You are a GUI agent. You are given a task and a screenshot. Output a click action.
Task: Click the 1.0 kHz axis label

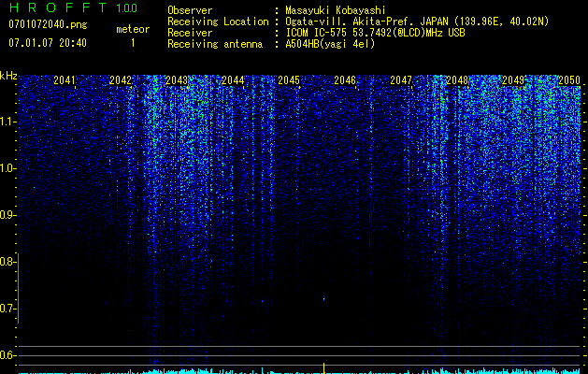pos(7,168)
